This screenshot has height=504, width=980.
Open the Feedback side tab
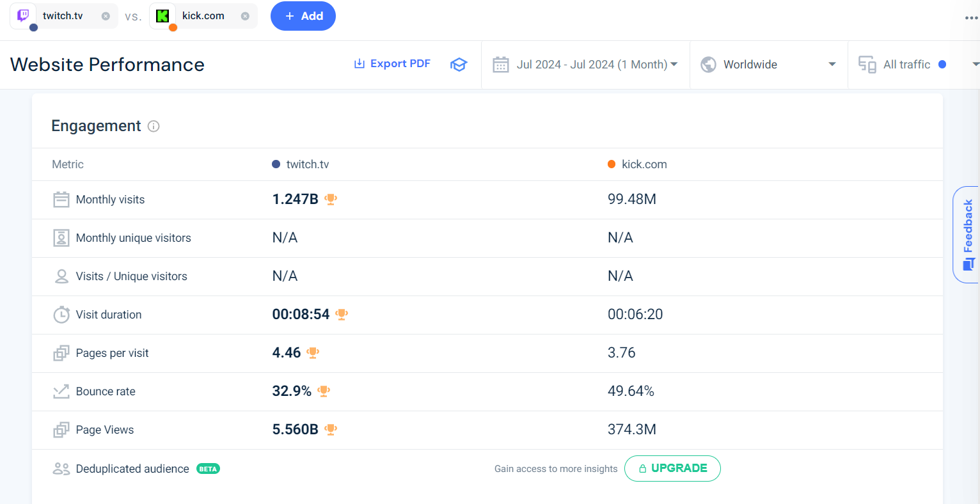(x=967, y=234)
